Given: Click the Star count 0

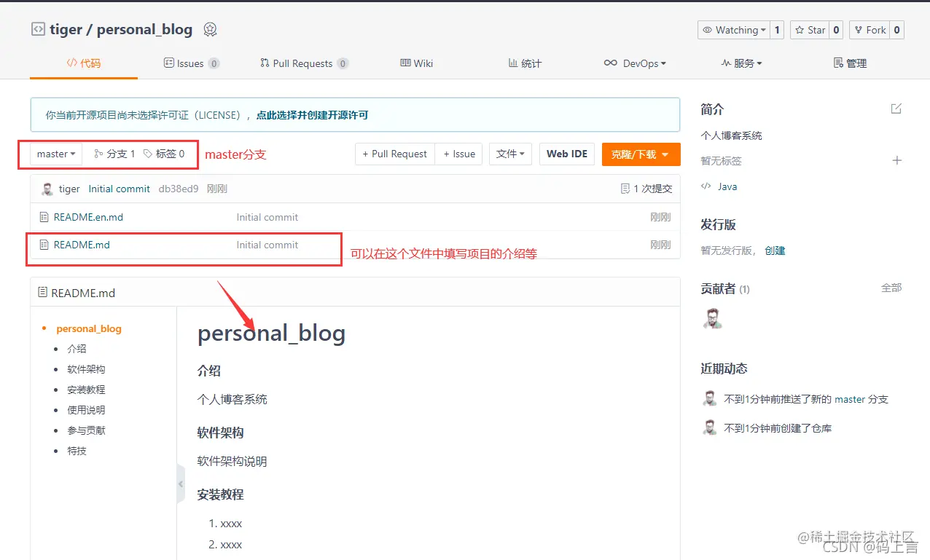Looking at the screenshot, I should pos(836,30).
